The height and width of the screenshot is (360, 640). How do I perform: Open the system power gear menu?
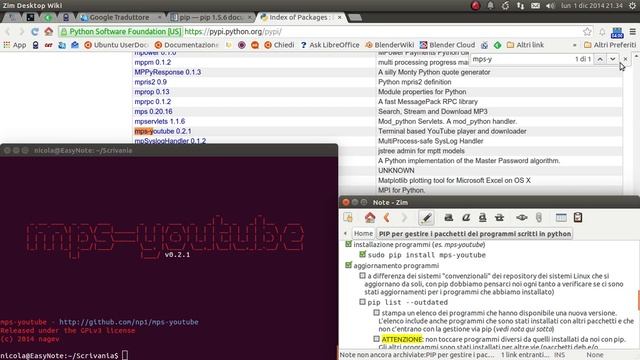click(633, 6)
